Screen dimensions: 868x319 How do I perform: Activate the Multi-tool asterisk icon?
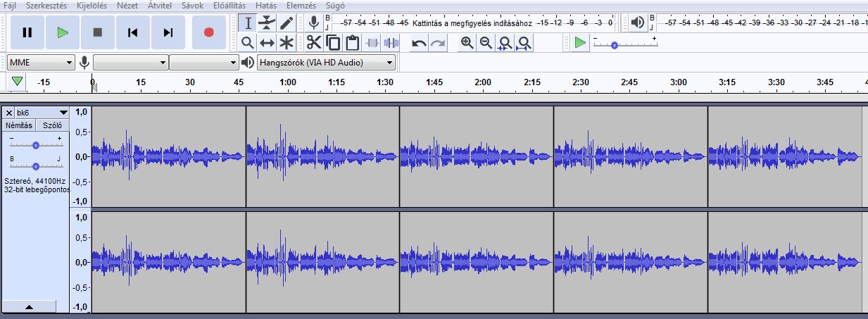point(286,43)
